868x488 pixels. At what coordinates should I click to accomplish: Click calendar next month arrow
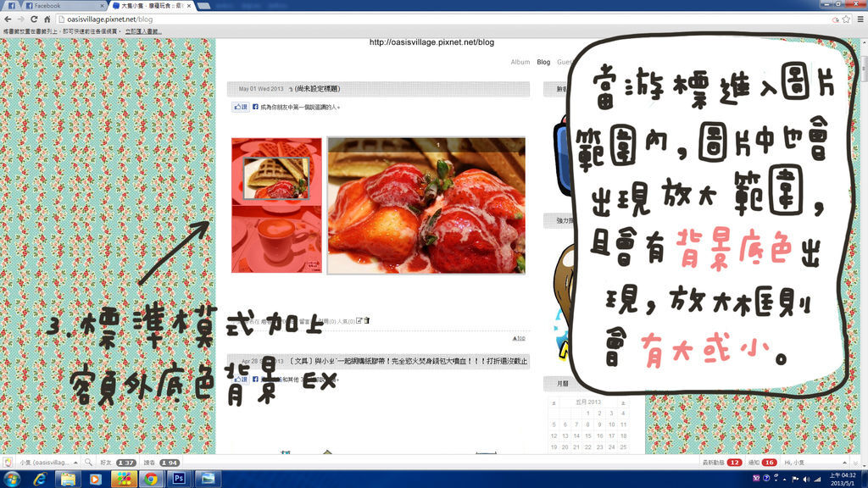point(623,402)
